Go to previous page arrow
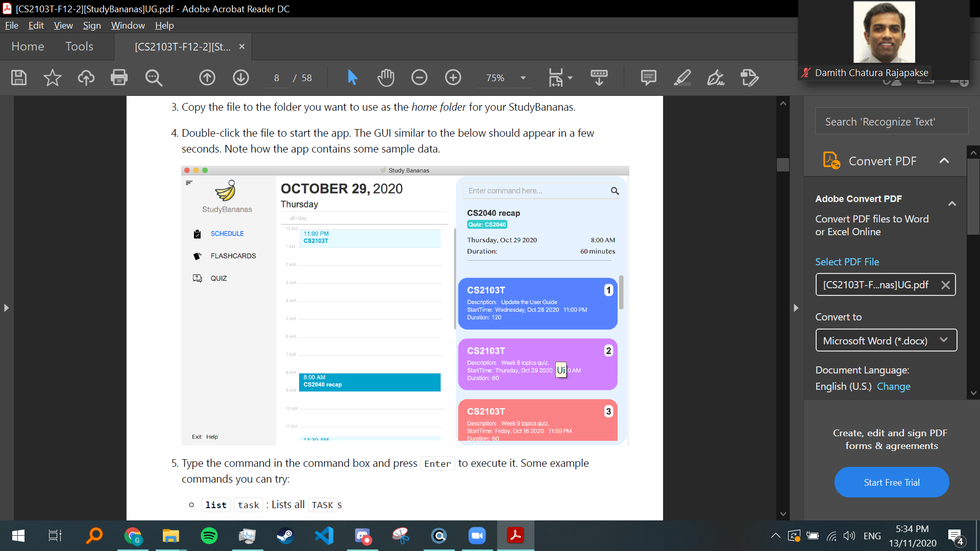Image resolution: width=980 pixels, height=551 pixels. 207,78
